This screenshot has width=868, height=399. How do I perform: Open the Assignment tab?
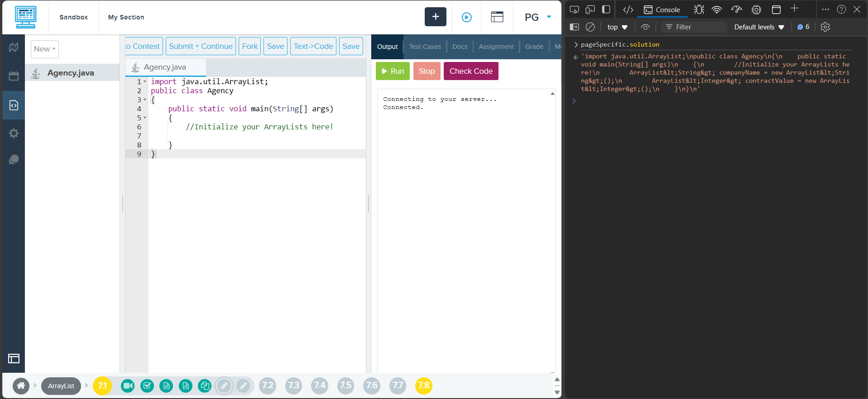[496, 47]
